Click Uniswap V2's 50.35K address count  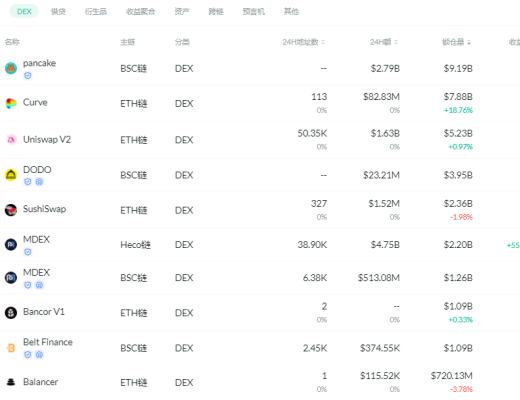click(x=312, y=134)
